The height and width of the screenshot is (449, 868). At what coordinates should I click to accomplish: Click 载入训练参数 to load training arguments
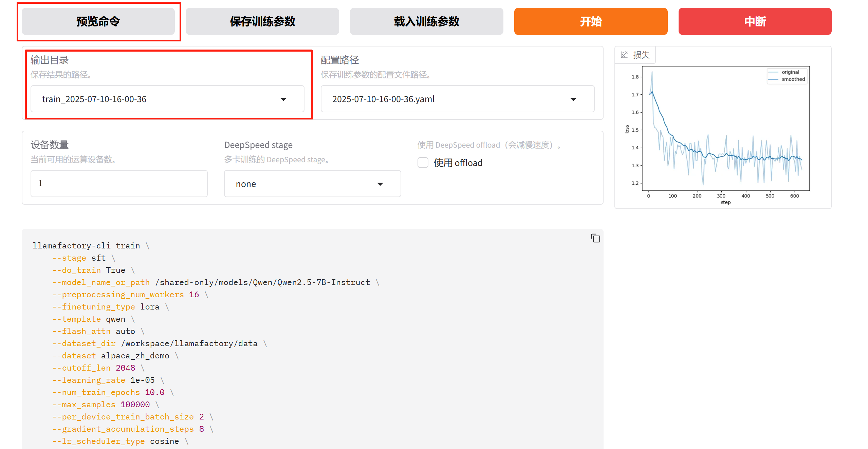pos(426,21)
